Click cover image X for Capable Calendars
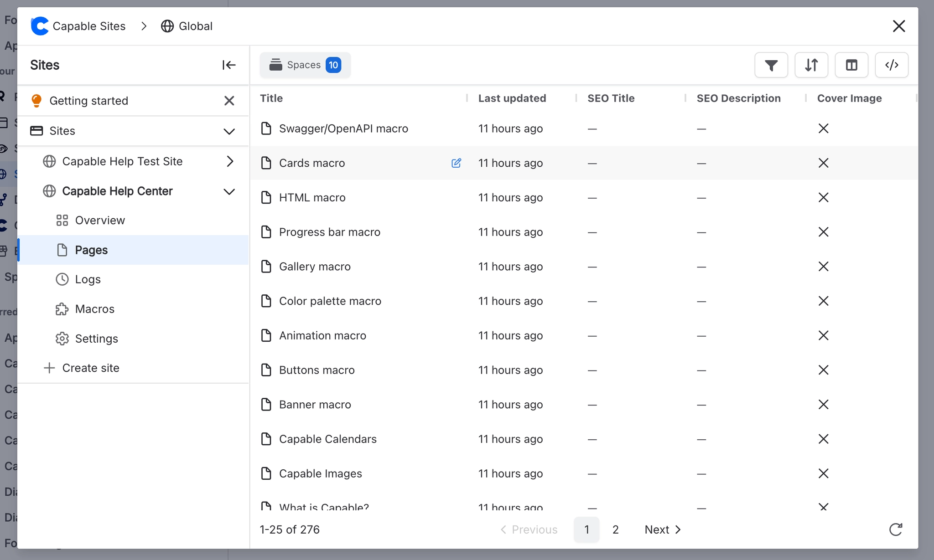This screenshot has height=560, width=934. coord(823,439)
